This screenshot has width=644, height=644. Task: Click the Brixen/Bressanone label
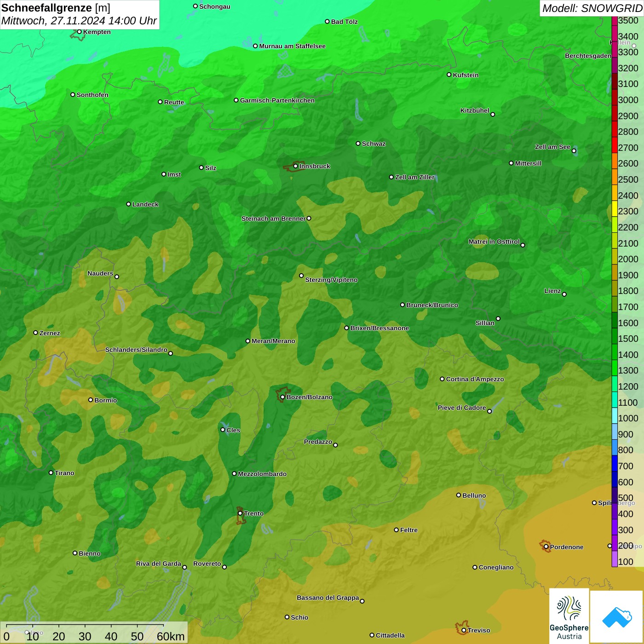379,328
